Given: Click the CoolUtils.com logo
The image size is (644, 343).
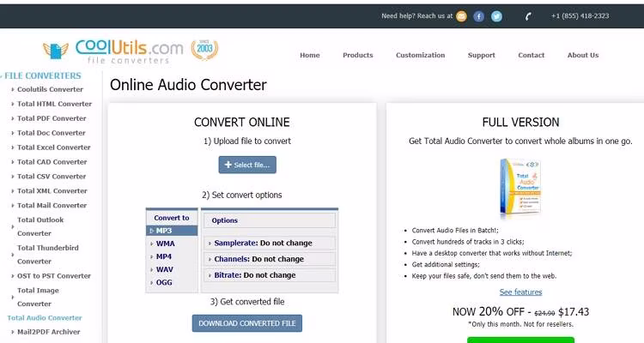Looking at the screenshot, I should (x=113, y=51).
